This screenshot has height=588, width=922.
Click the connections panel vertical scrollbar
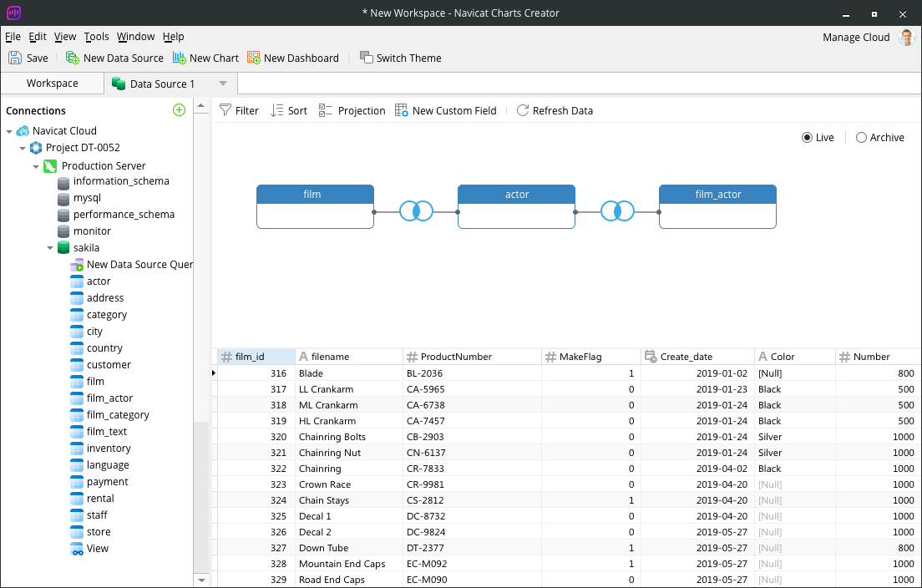[201, 267]
